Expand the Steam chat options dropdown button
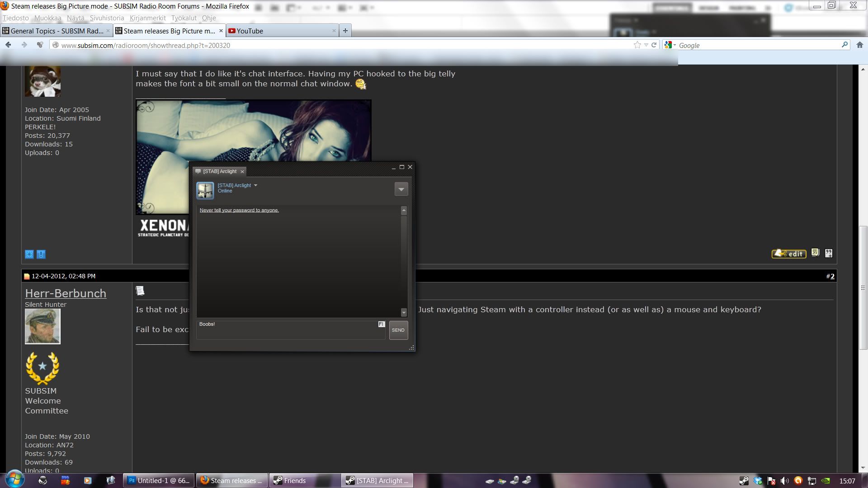Screen dimensions: 868x488 coord(401,189)
